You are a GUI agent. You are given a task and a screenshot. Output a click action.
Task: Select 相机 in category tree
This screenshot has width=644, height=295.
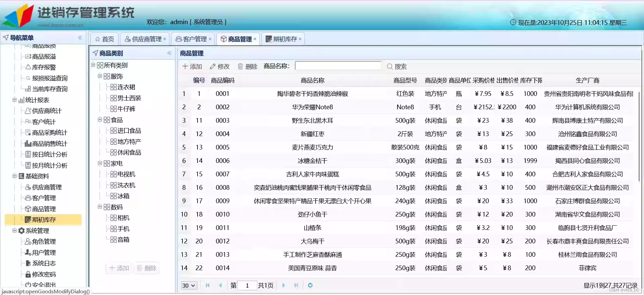tap(123, 218)
